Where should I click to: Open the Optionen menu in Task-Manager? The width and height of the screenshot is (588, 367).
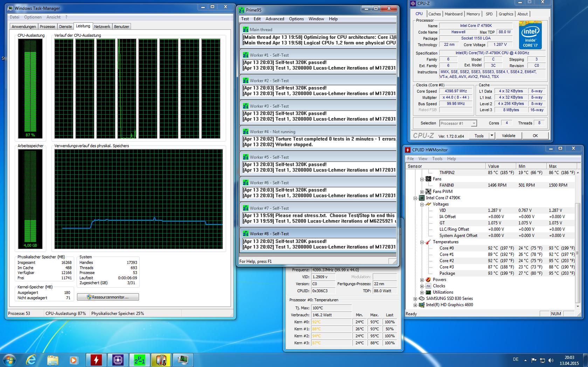point(33,17)
